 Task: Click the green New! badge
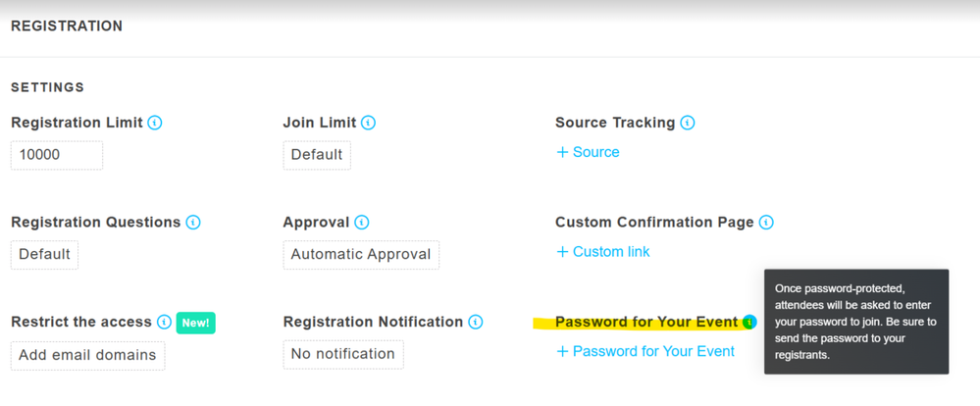click(x=195, y=323)
